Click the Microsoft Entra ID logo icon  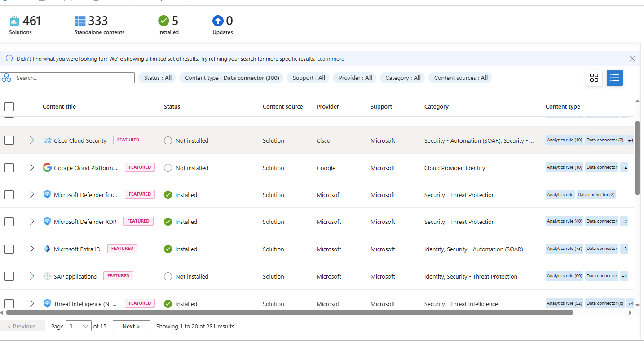pos(47,249)
